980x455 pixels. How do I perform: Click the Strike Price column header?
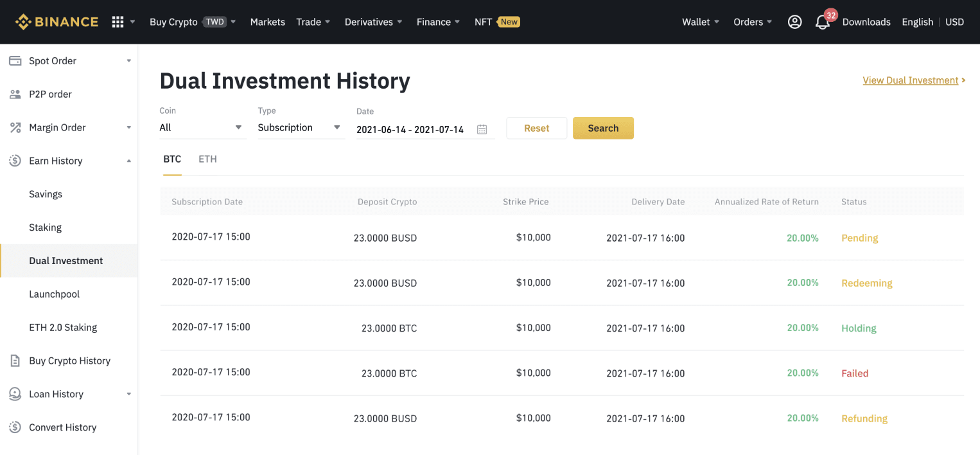coord(525,202)
